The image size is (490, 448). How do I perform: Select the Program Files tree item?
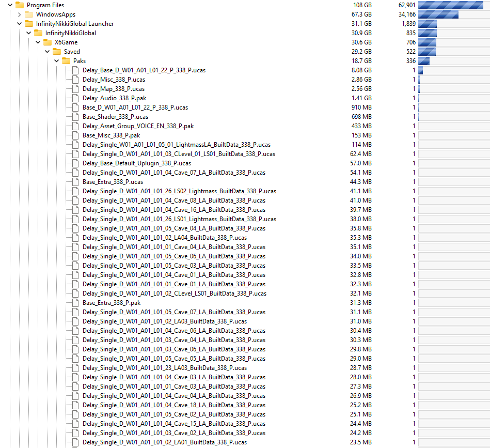45,5
